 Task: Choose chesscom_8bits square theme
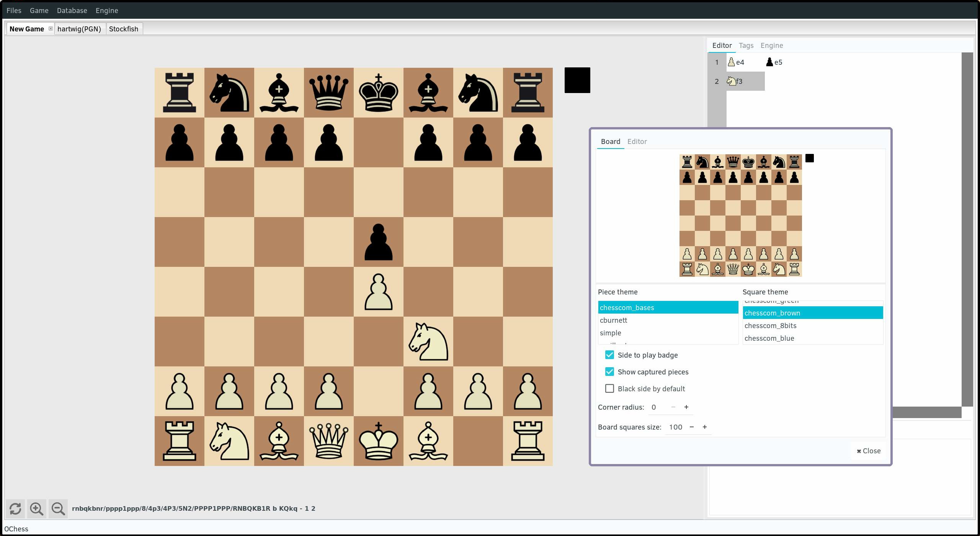(813, 325)
